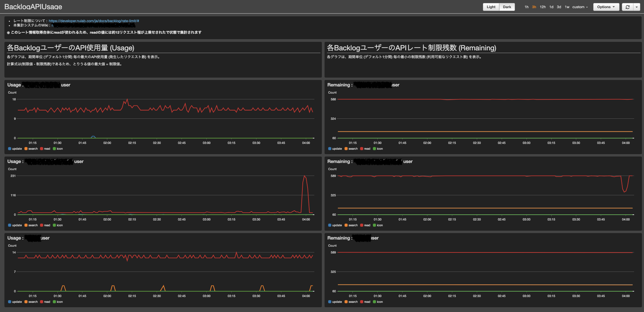Select the 3d time range
Viewport: 644px width, 312px height.
point(559,7)
